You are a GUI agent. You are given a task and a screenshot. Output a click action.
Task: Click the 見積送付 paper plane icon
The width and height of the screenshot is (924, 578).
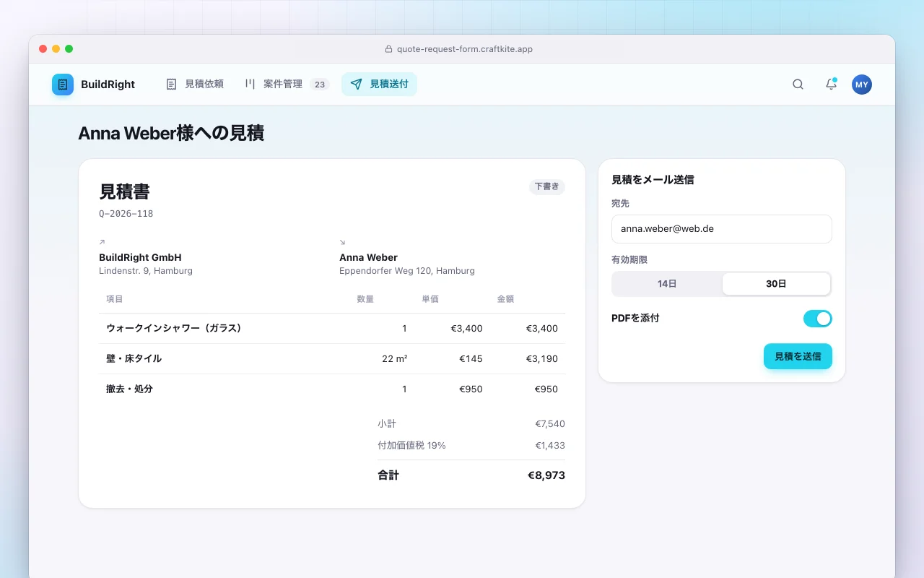[356, 85]
